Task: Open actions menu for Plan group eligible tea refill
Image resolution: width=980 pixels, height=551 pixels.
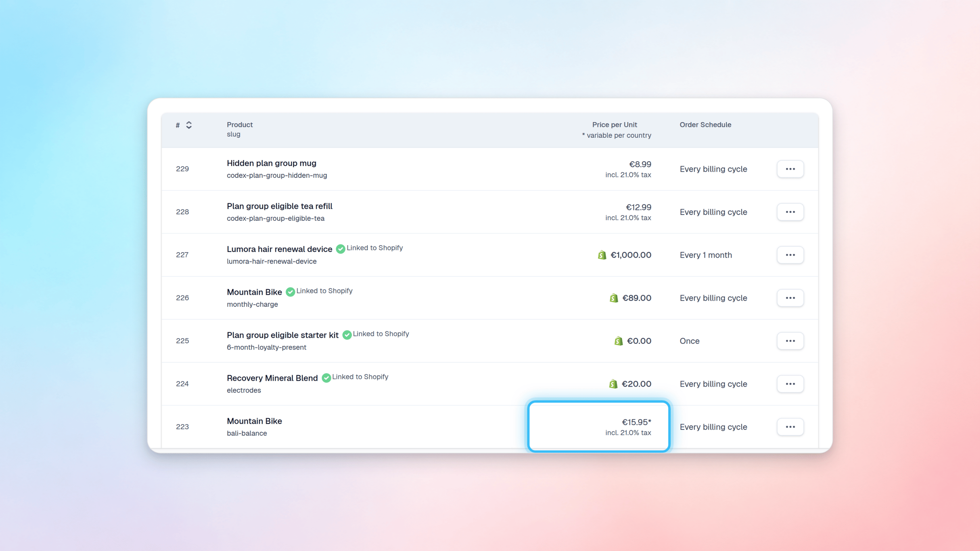Action: point(790,212)
